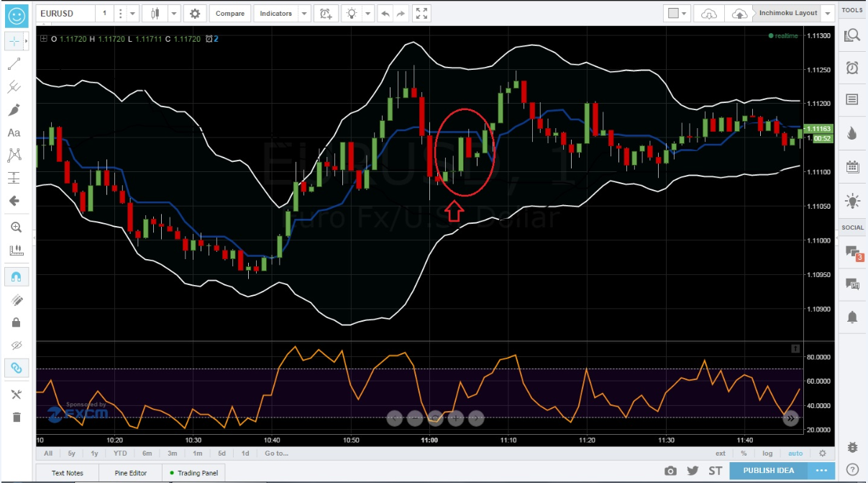Select the brush drawing tool
Screen dimensions: 868x483
pos(14,110)
